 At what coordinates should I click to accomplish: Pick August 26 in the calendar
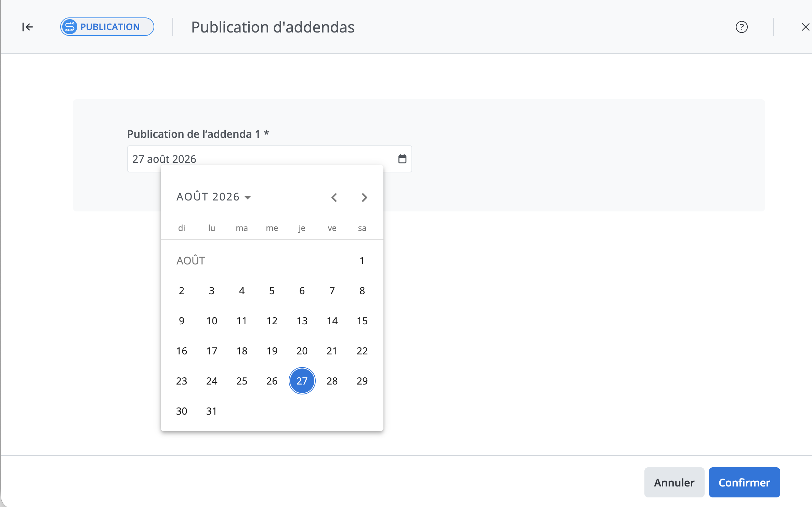pos(272,381)
